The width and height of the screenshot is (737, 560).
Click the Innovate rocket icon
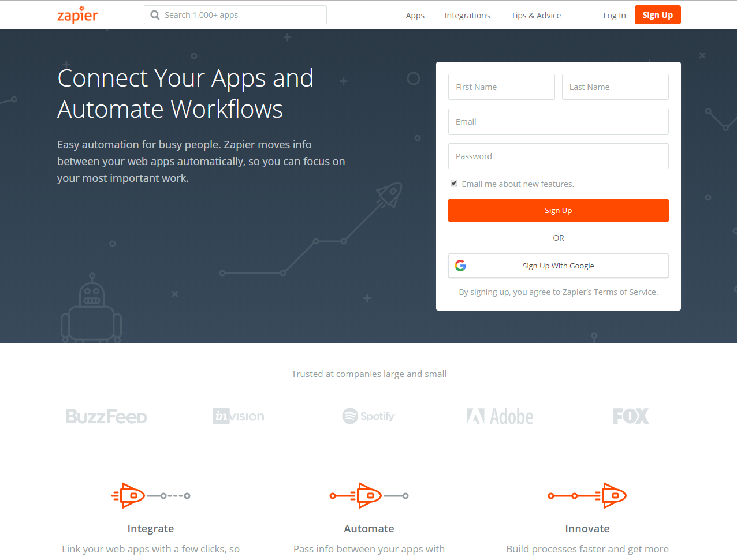click(x=587, y=495)
